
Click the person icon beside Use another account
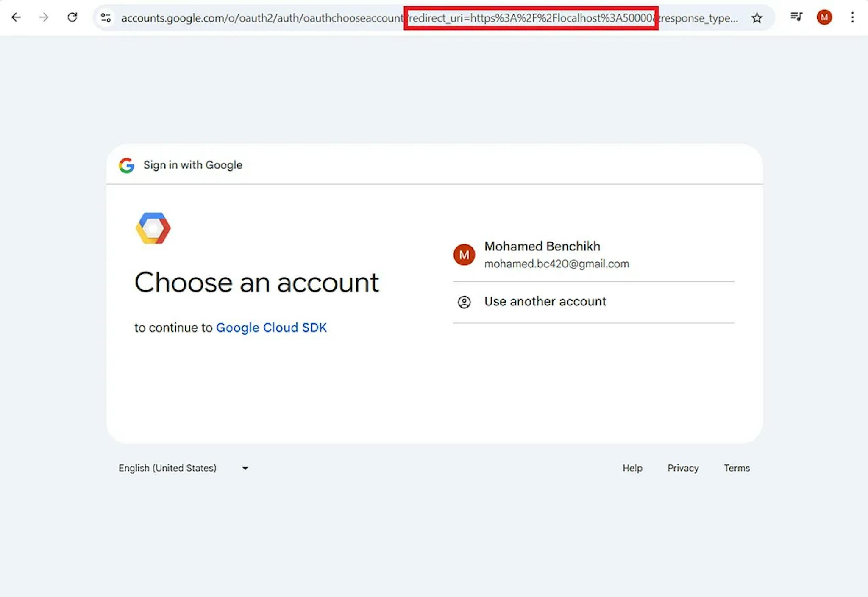[x=464, y=302]
